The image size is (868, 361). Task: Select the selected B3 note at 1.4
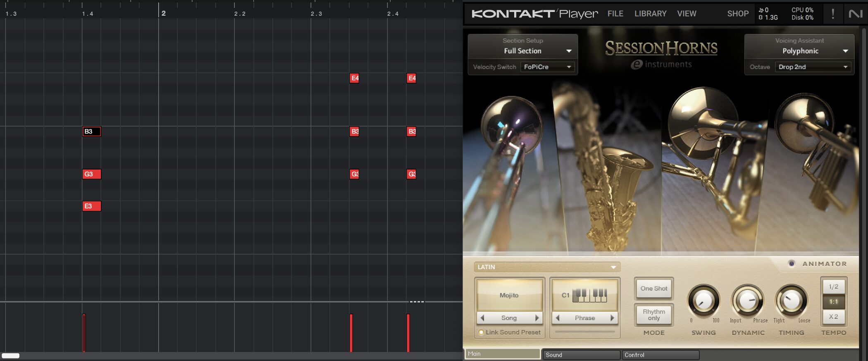[x=91, y=131]
